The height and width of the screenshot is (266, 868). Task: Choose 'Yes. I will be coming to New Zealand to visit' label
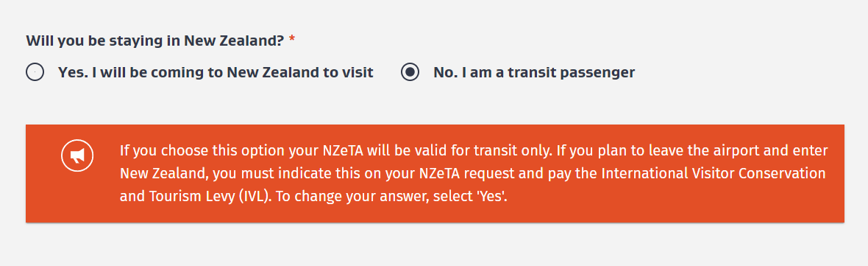click(216, 73)
